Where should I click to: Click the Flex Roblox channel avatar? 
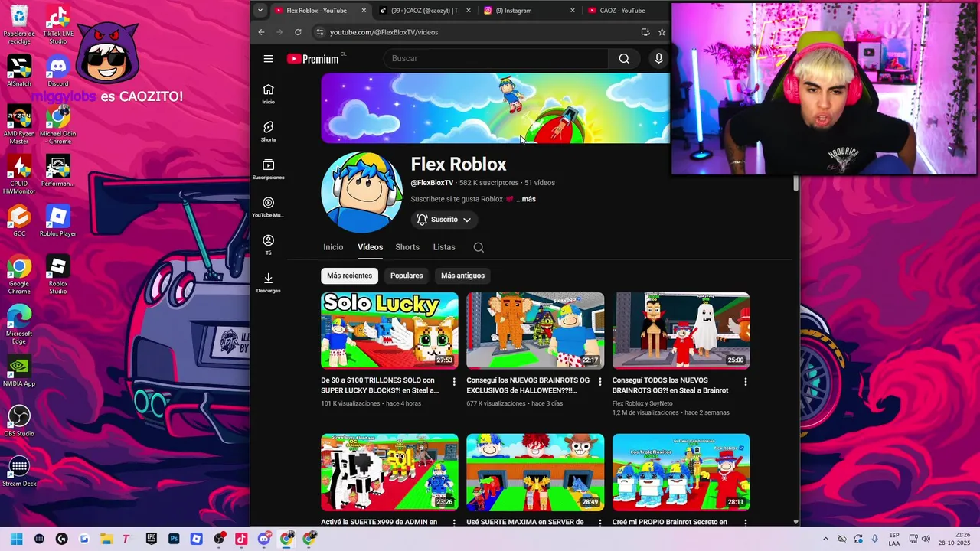[x=361, y=192]
